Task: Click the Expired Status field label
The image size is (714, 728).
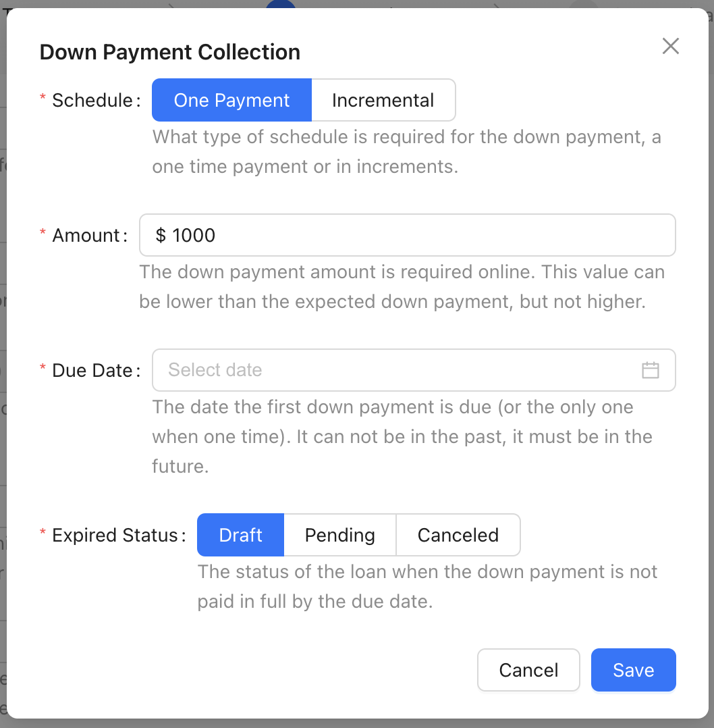Action: point(115,536)
